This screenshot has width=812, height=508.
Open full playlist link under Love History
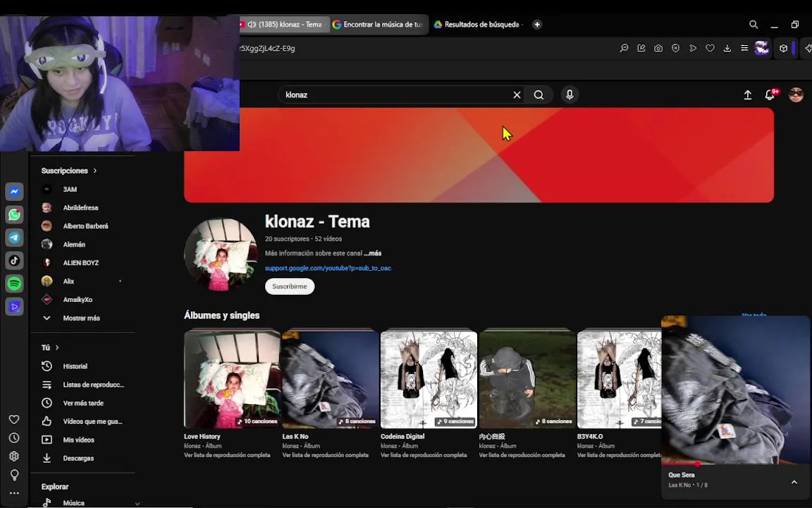[x=227, y=455]
